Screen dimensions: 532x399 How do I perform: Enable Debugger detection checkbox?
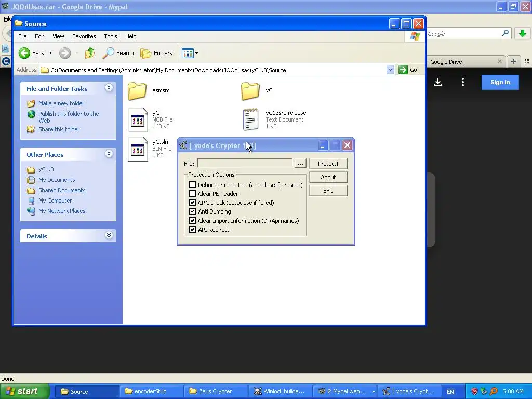[x=192, y=185]
